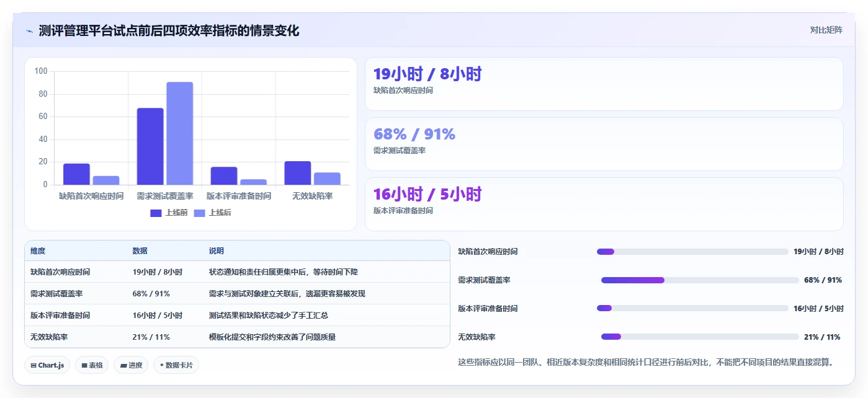
Task: Open the 16小时 / 5小时 data card
Action: (x=604, y=204)
